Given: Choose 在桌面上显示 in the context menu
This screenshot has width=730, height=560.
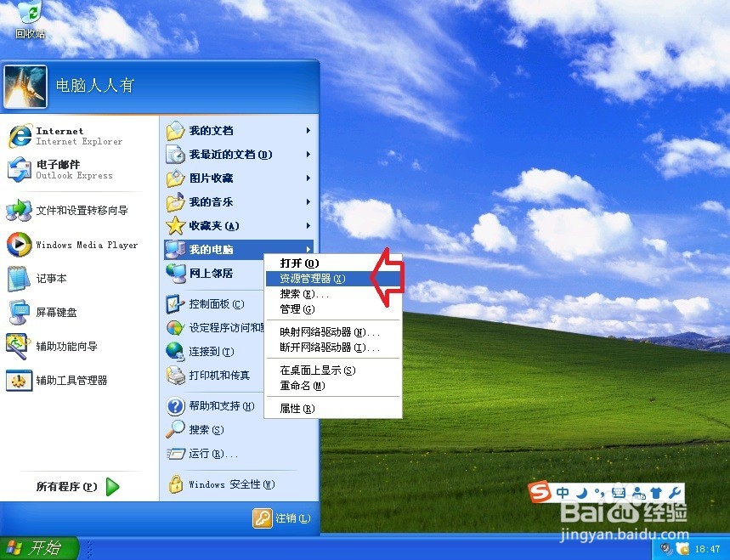Looking at the screenshot, I should (x=333, y=370).
